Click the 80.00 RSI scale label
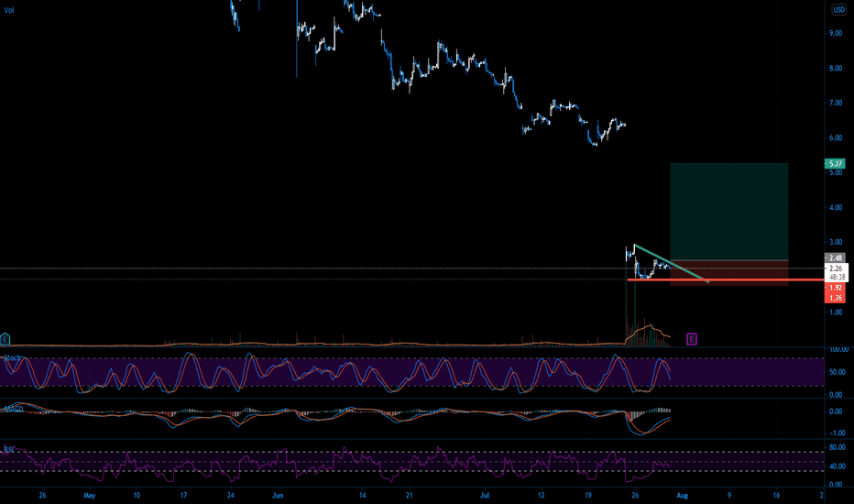 [838, 448]
